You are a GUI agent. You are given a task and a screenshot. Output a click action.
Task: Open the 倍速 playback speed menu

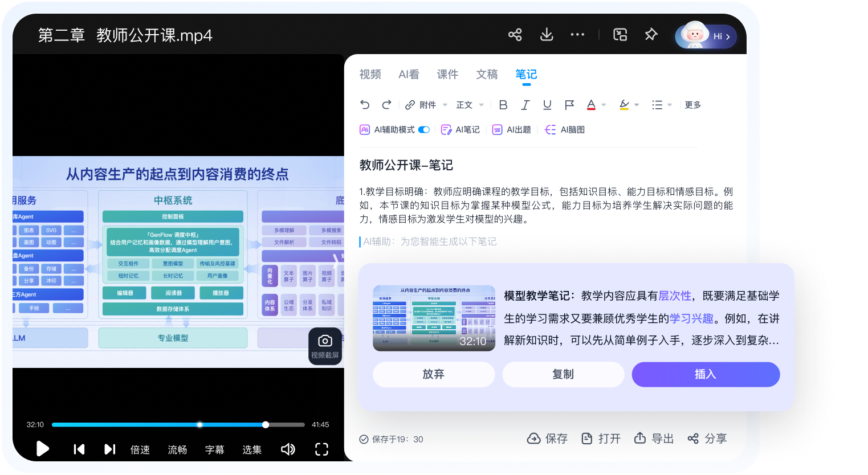tap(140, 449)
